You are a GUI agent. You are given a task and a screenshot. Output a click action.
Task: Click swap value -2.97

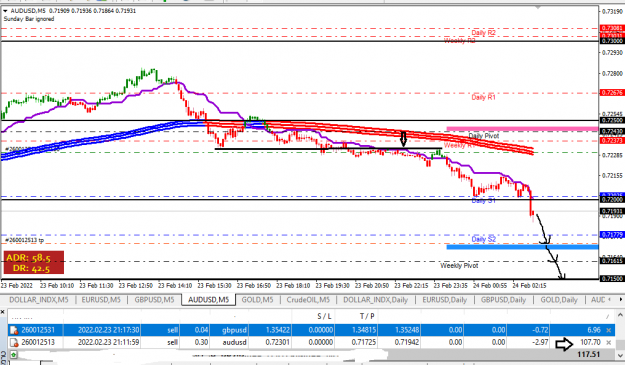tap(541, 342)
